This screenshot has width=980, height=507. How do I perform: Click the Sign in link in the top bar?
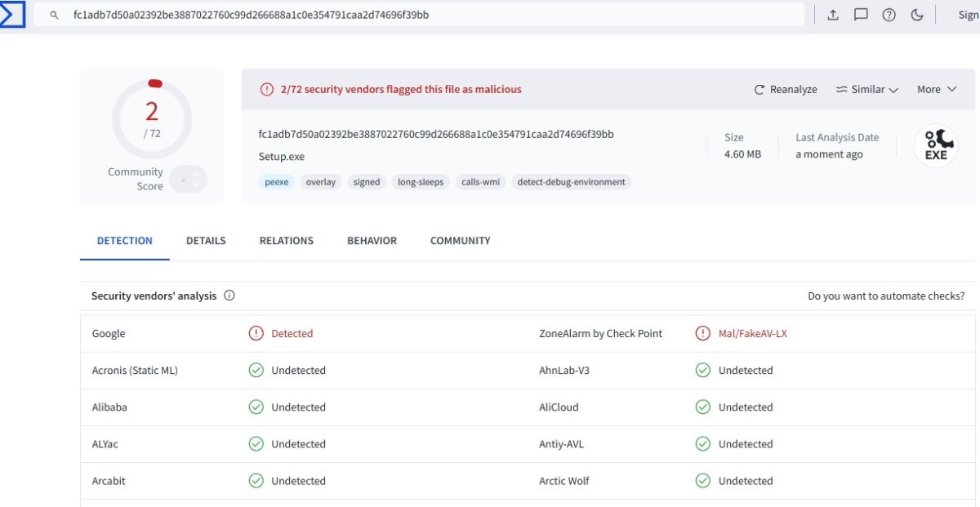(969, 15)
